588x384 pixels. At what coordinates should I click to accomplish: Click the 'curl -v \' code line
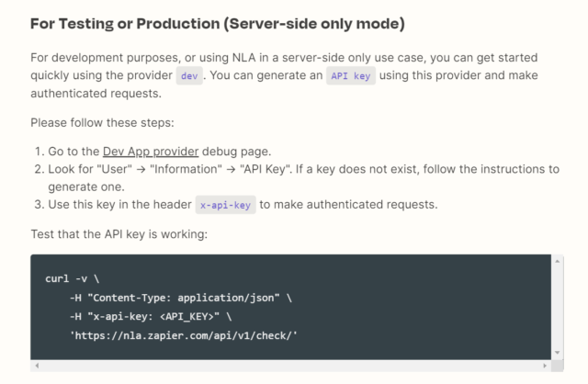click(x=72, y=278)
